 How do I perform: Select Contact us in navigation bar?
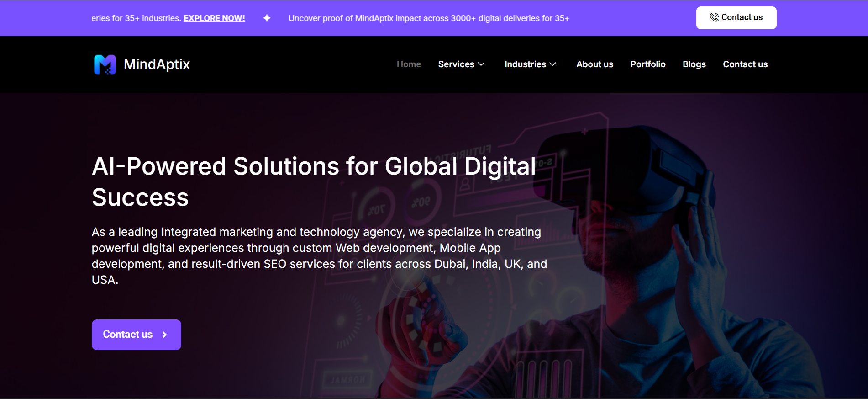point(745,64)
